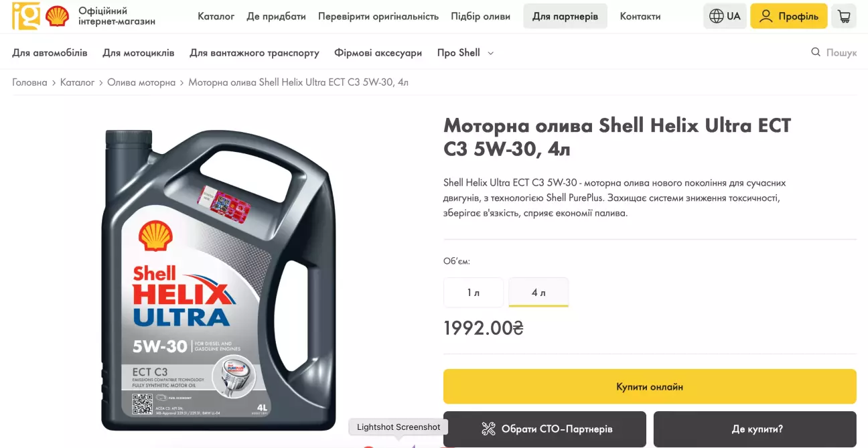868x448 pixels.
Task: Open the Для партнерів section
Action: [565, 16]
